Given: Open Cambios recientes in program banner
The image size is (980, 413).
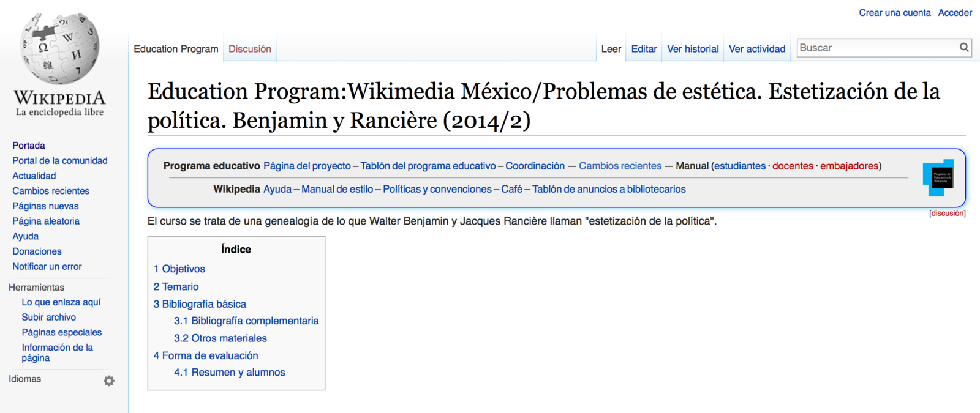Looking at the screenshot, I should click(x=620, y=166).
